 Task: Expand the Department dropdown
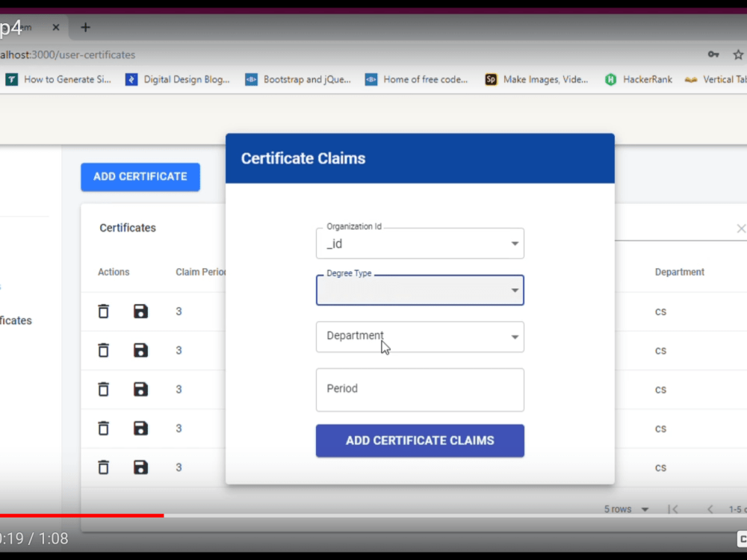(x=420, y=337)
